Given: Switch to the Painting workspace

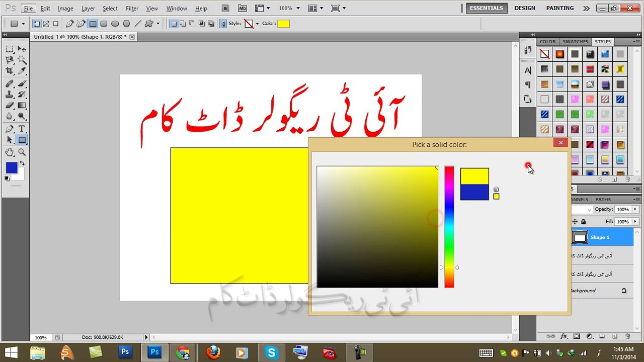Looking at the screenshot, I should pos(560,8).
